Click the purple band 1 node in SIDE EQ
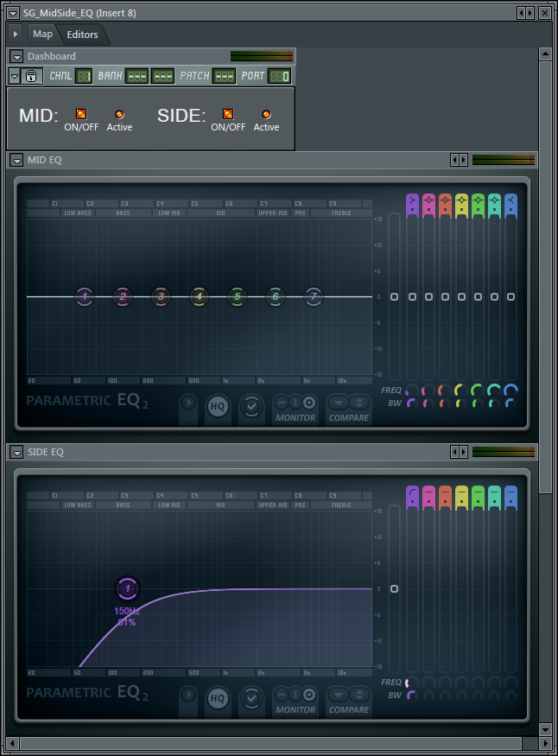The height and width of the screenshot is (756, 558). [x=128, y=588]
